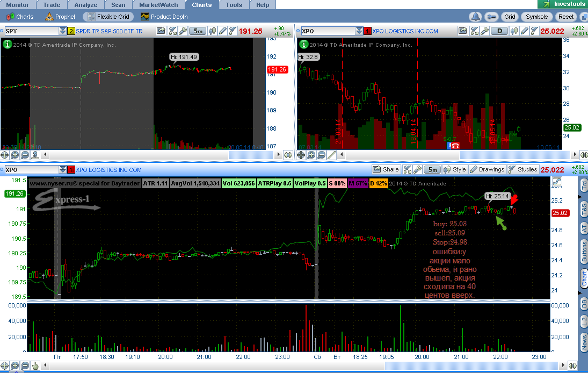Open the Help tab
The height and width of the screenshot is (373, 588).
(x=263, y=5)
